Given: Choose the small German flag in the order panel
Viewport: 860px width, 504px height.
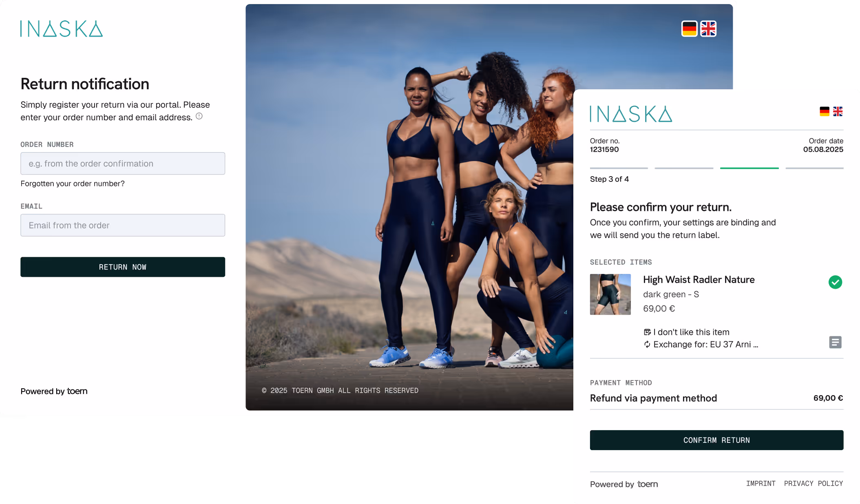Looking at the screenshot, I should pyautogui.click(x=825, y=111).
